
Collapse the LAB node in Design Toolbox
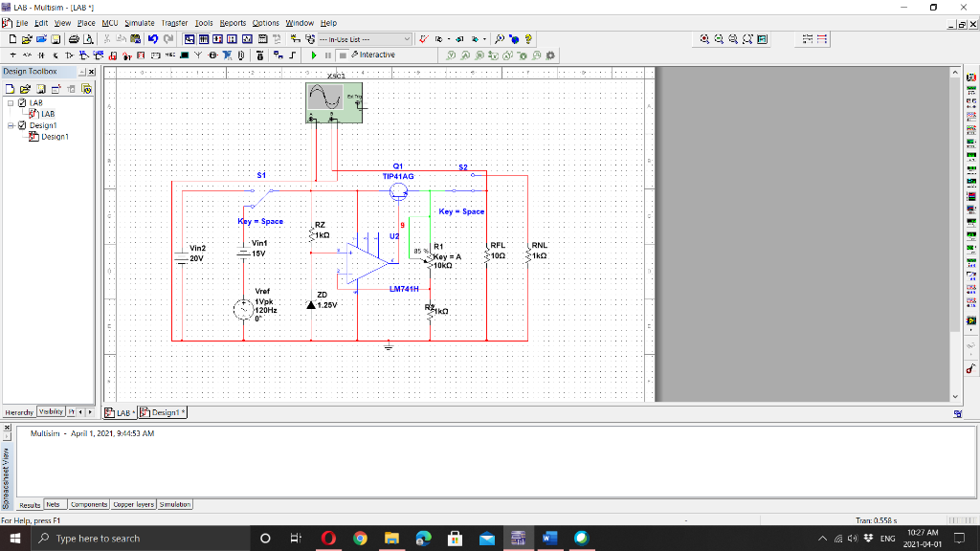tap(10, 103)
